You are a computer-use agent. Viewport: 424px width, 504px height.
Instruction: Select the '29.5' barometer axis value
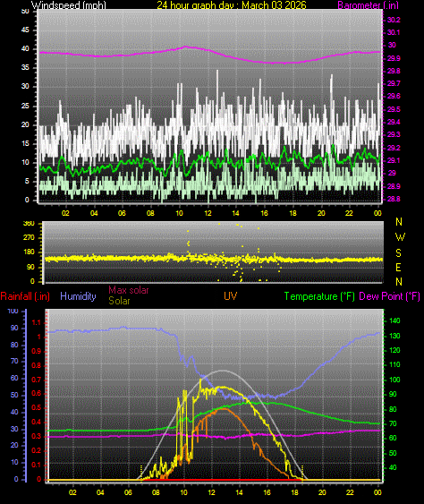pos(394,109)
